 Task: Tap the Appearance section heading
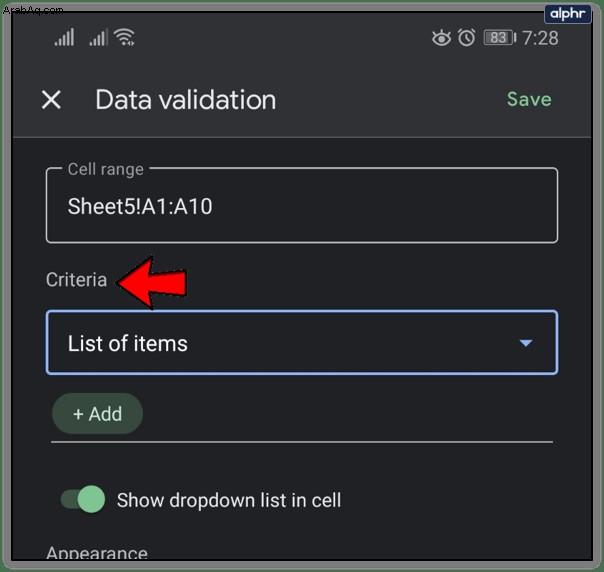97,553
